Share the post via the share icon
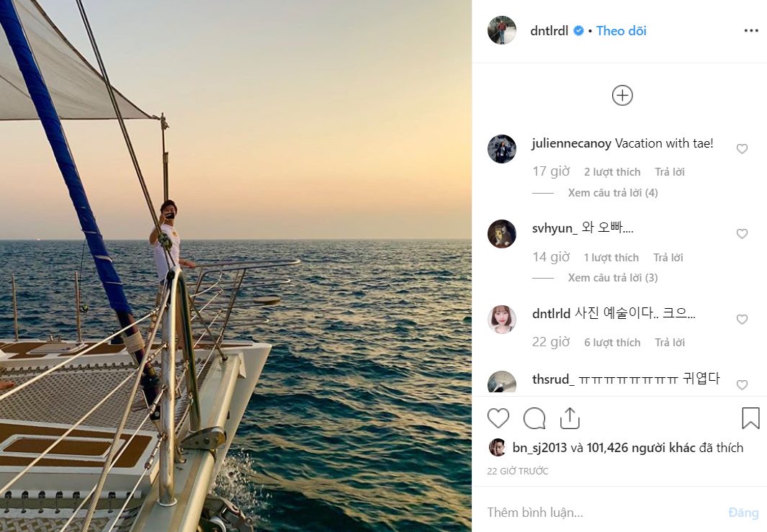Screen dimensions: 767x532 pyautogui.click(x=570, y=418)
